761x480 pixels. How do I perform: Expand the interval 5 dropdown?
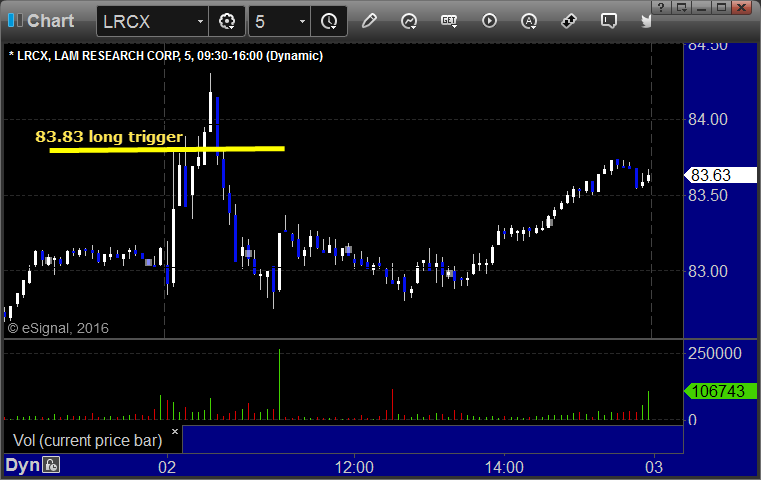[302, 21]
